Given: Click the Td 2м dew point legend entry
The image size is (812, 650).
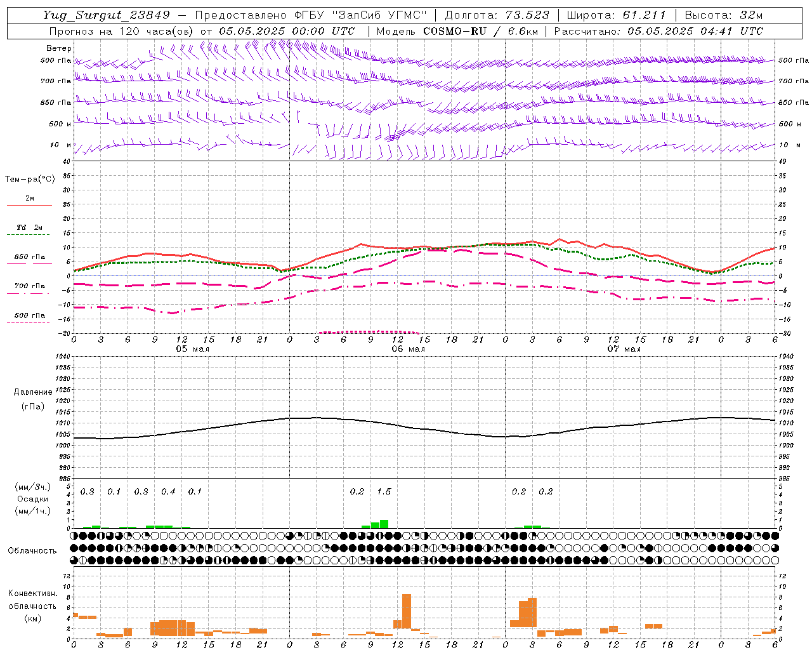Looking at the screenshot, I should [30, 227].
